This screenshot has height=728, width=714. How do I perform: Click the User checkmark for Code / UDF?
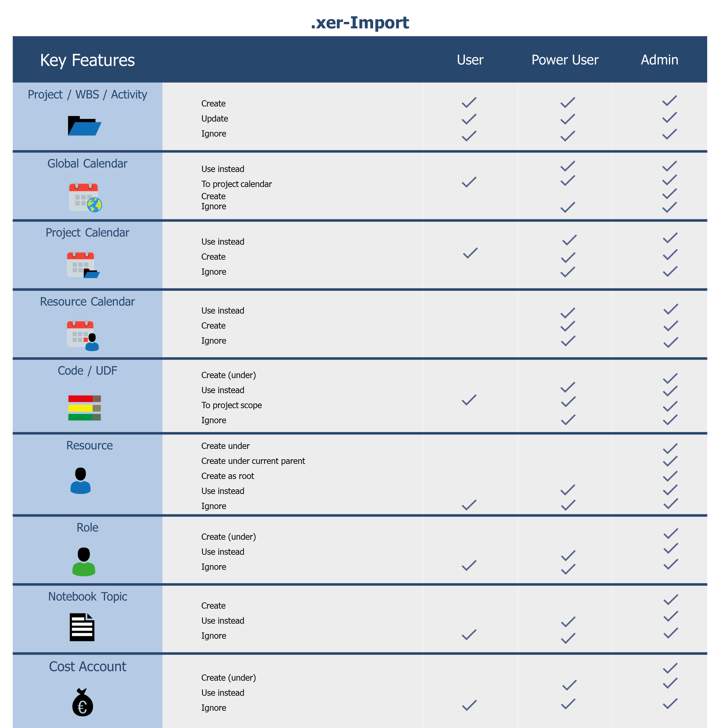(469, 400)
